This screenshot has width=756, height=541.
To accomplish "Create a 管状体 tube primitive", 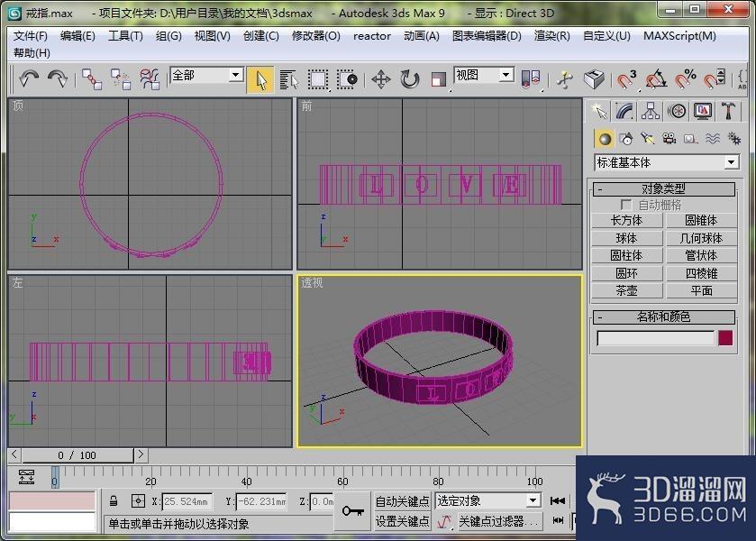I will coord(701,256).
